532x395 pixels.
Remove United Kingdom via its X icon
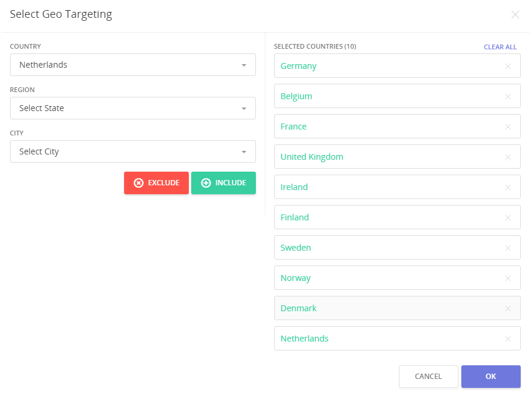(508, 157)
